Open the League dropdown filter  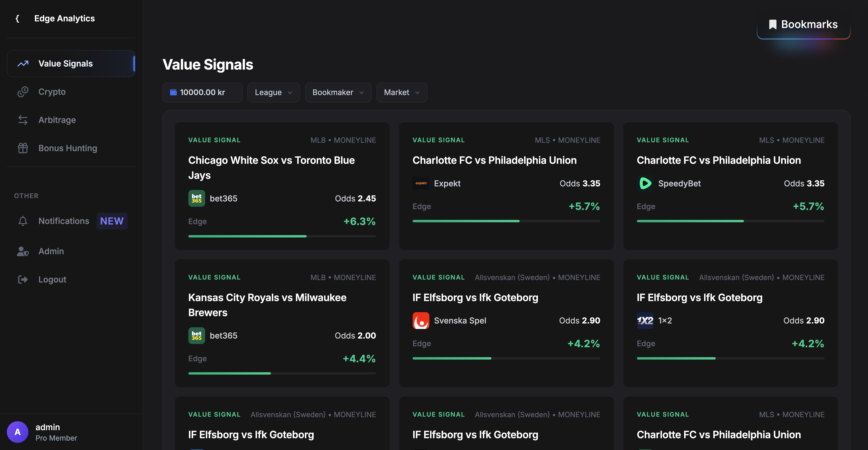pyautogui.click(x=273, y=92)
